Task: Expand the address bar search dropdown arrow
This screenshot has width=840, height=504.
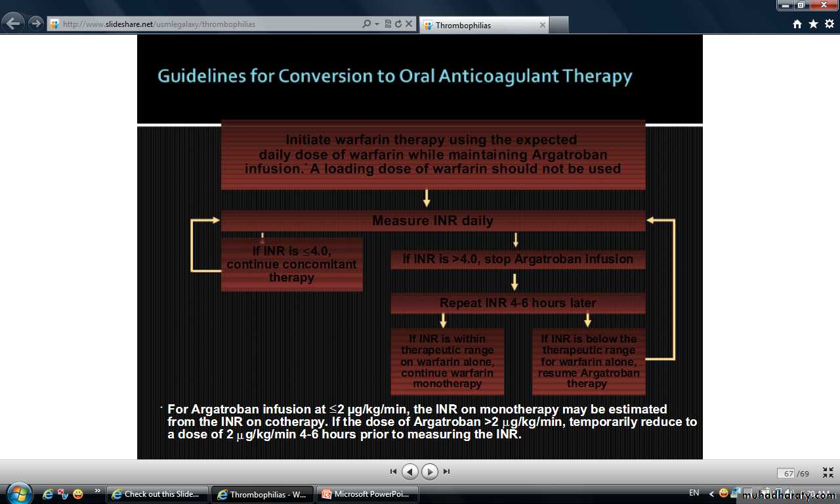Action: (x=377, y=24)
